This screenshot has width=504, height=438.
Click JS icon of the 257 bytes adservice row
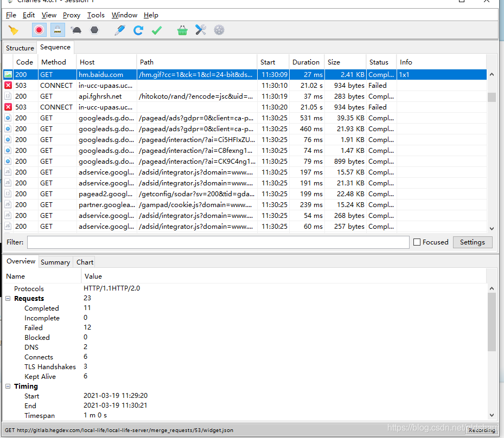click(8, 227)
